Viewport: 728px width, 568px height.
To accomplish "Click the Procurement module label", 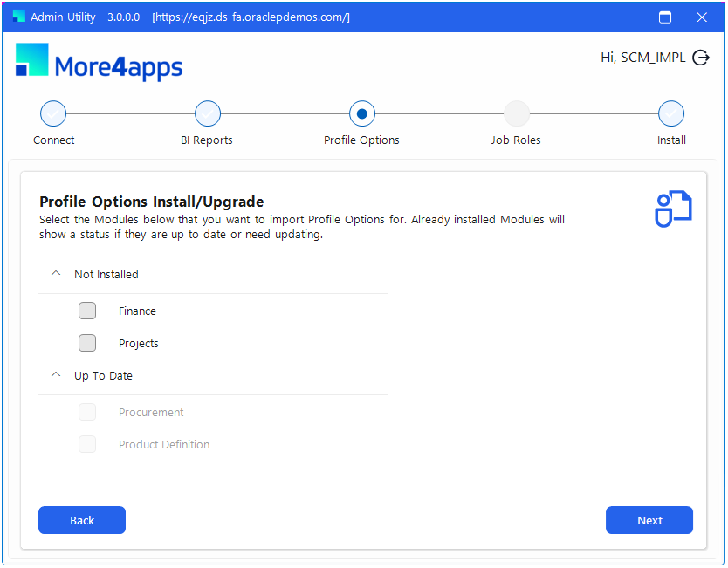I will point(151,413).
